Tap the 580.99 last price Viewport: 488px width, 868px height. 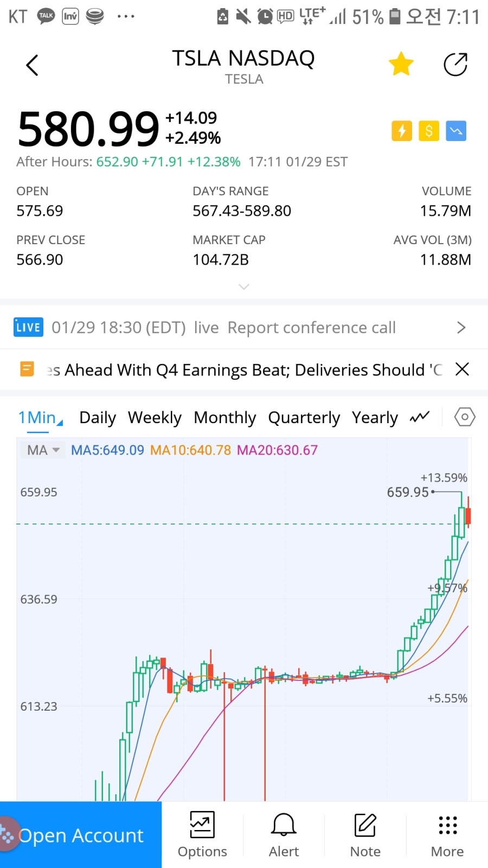[88, 129]
